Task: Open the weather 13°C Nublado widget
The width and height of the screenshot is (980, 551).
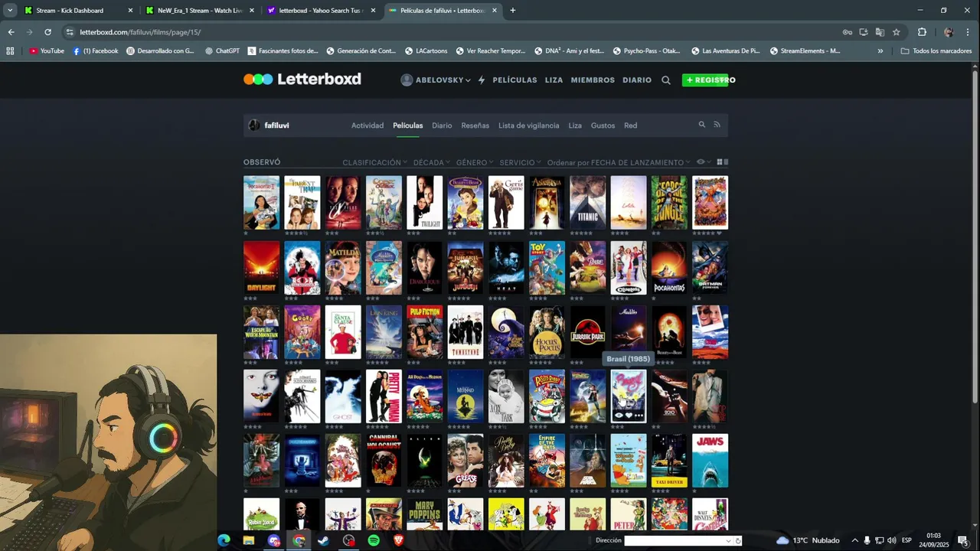Action: pos(808,540)
